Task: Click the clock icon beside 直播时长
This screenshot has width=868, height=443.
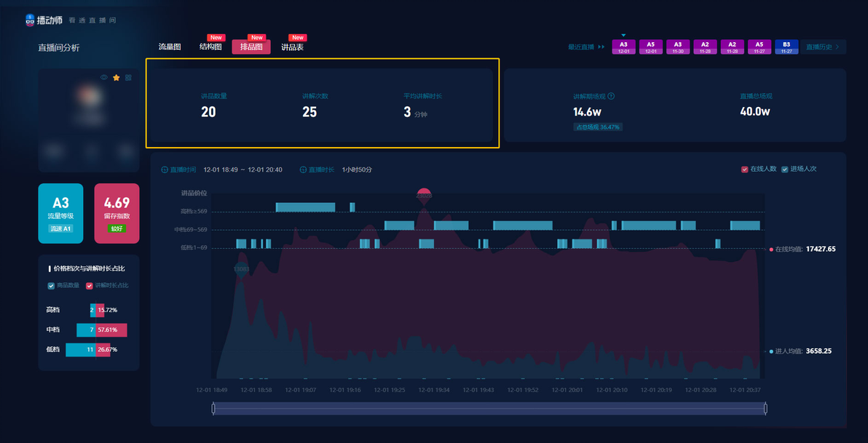Action: (303, 169)
